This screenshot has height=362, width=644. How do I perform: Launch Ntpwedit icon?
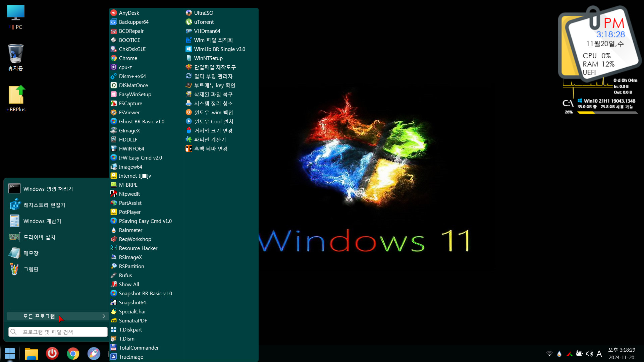pos(114,194)
